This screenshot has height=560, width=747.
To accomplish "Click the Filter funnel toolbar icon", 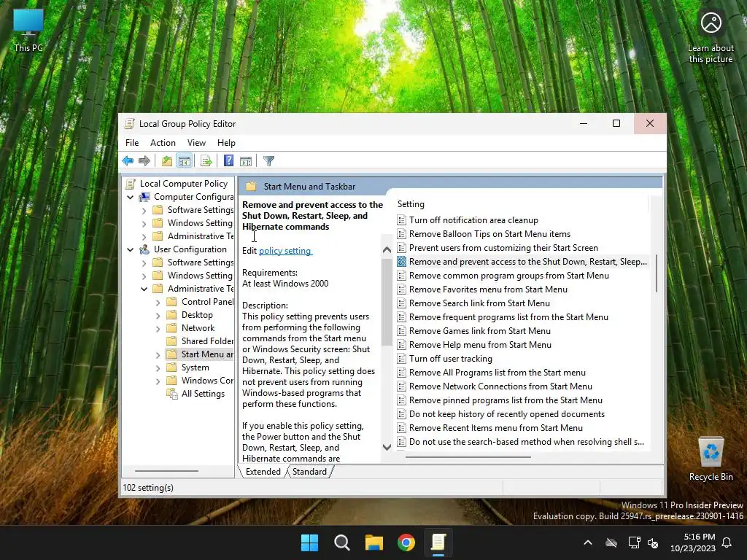I will [268, 161].
